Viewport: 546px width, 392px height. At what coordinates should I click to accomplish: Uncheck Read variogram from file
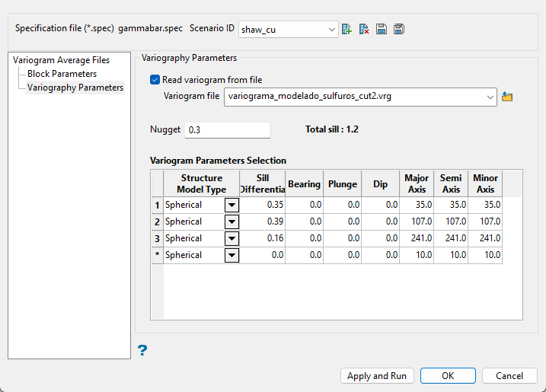pyautogui.click(x=155, y=79)
